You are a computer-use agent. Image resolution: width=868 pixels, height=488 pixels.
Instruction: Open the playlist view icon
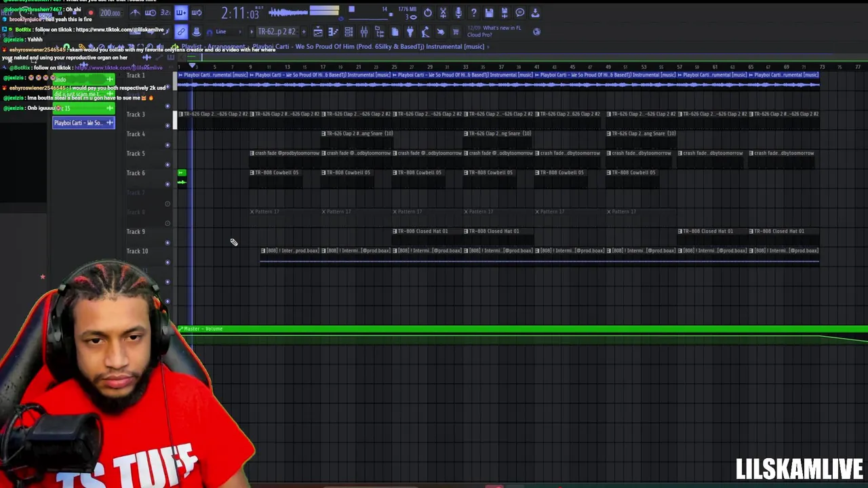[x=317, y=32]
